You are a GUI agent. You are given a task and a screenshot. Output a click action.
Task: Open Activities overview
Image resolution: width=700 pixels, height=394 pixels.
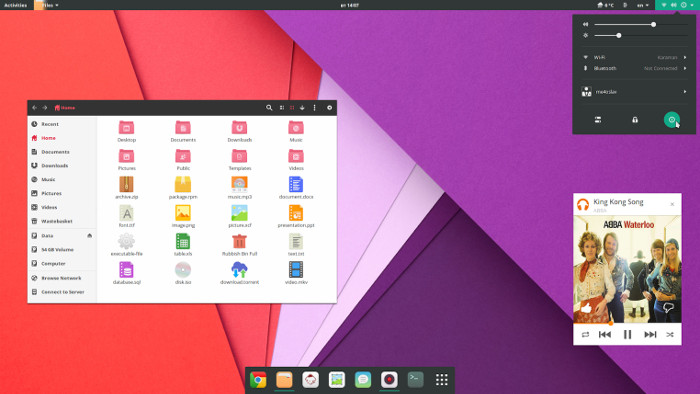(15, 5)
